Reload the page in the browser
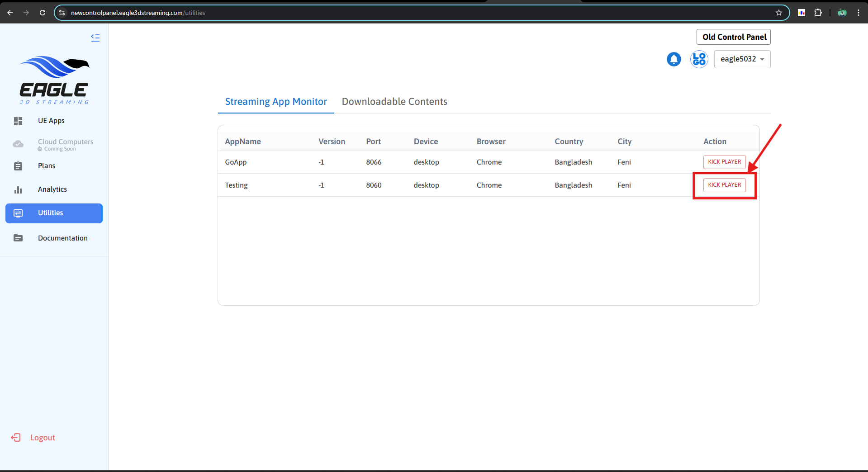This screenshot has height=472, width=868. pyautogui.click(x=43, y=13)
